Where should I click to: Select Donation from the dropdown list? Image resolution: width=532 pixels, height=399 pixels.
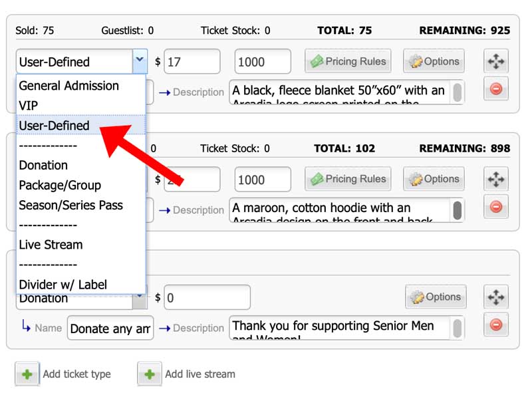(x=81, y=165)
